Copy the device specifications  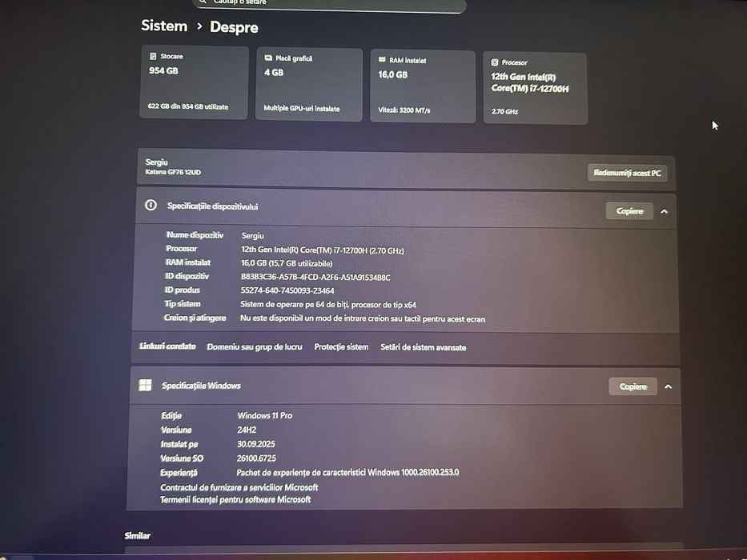point(629,211)
